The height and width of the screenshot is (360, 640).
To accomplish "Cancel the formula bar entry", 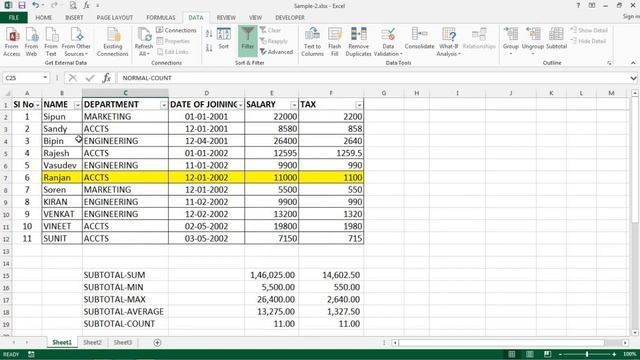I will point(73,78).
